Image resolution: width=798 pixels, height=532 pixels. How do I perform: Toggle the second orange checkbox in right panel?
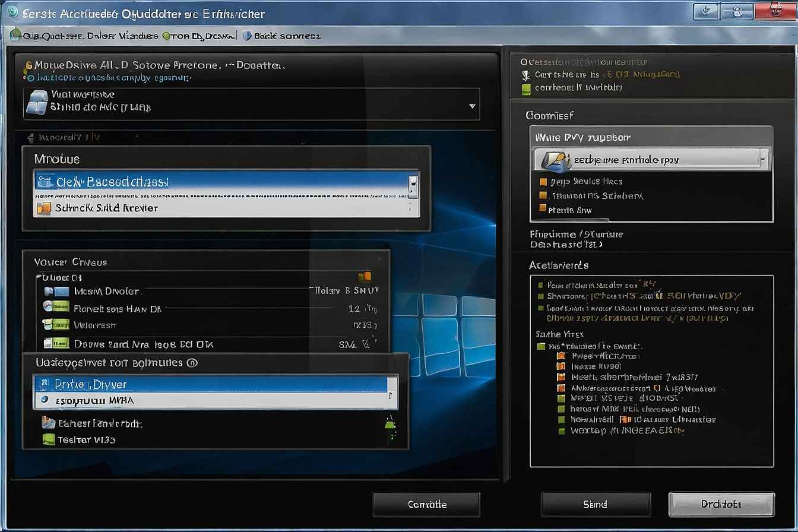[x=542, y=195]
